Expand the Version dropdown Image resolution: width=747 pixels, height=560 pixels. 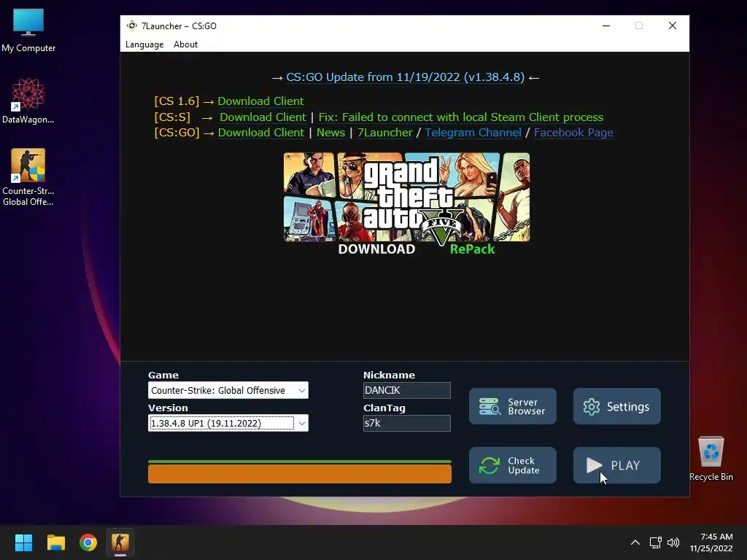point(228,423)
